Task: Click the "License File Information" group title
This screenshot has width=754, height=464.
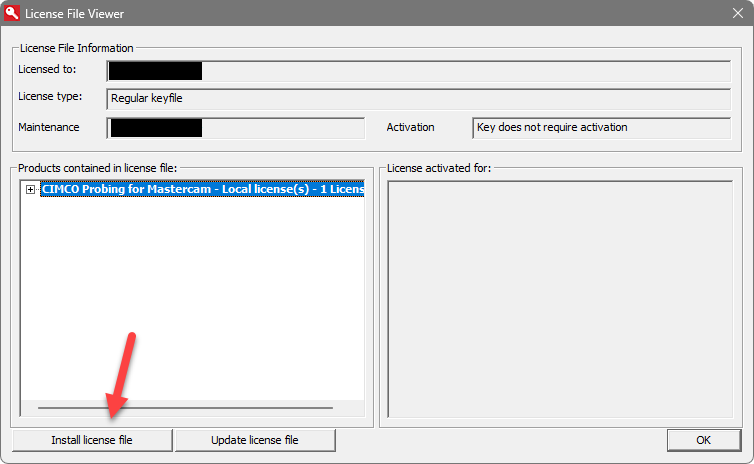Action: [x=76, y=48]
